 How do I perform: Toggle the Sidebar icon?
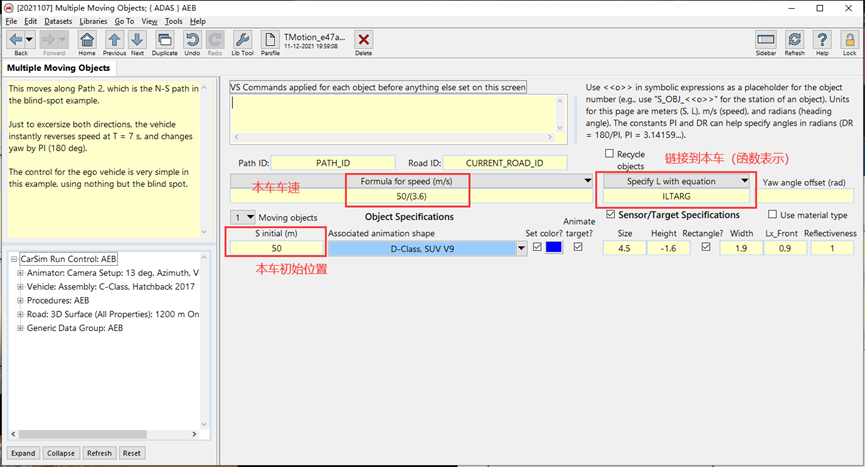766,40
